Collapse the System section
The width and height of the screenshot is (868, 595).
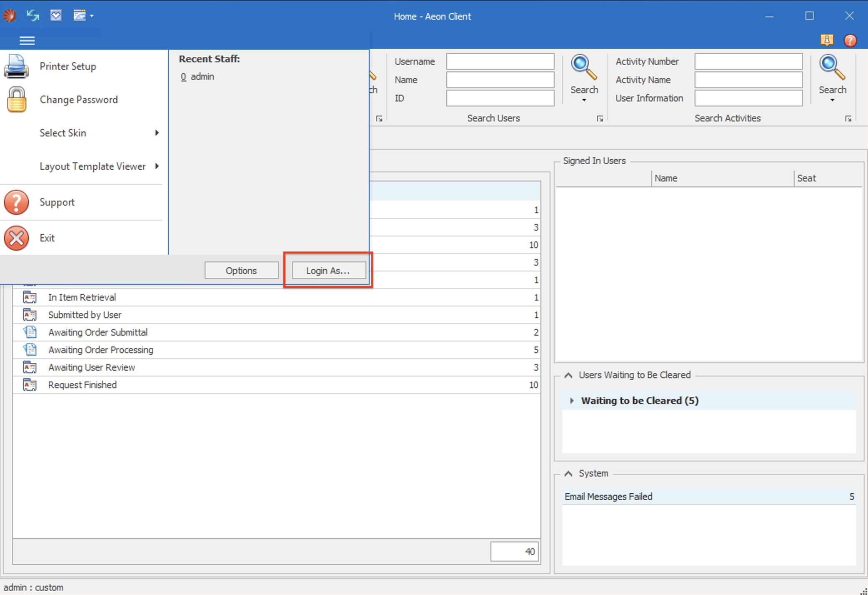(568, 473)
